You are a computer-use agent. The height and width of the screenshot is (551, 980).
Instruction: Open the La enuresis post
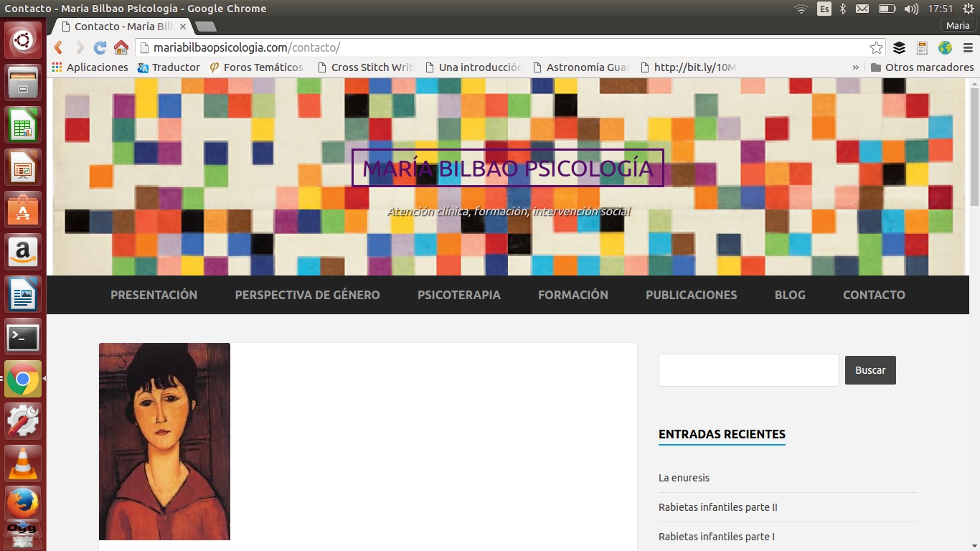684,478
